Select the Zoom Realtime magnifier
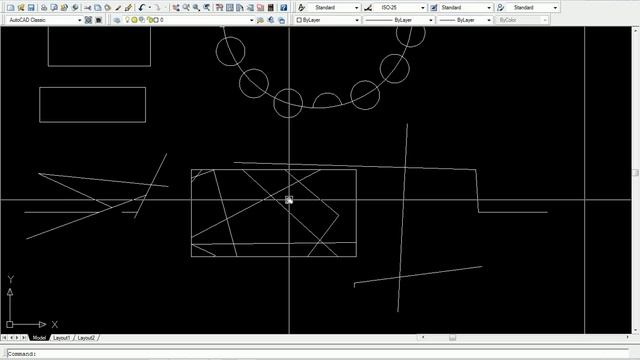 tap(186, 8)
